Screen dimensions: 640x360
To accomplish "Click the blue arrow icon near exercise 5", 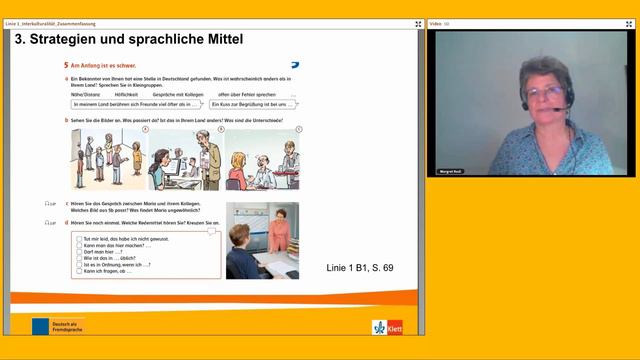I will click(295, 65).
